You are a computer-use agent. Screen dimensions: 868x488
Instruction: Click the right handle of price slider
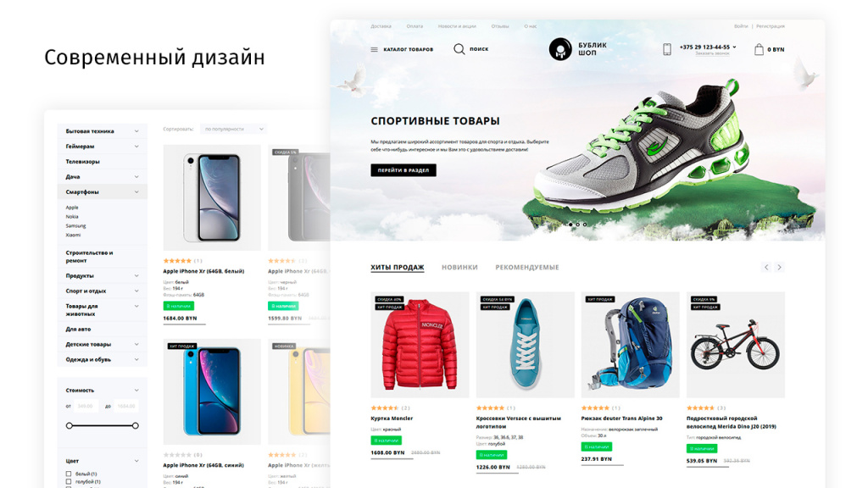(135, 425)
